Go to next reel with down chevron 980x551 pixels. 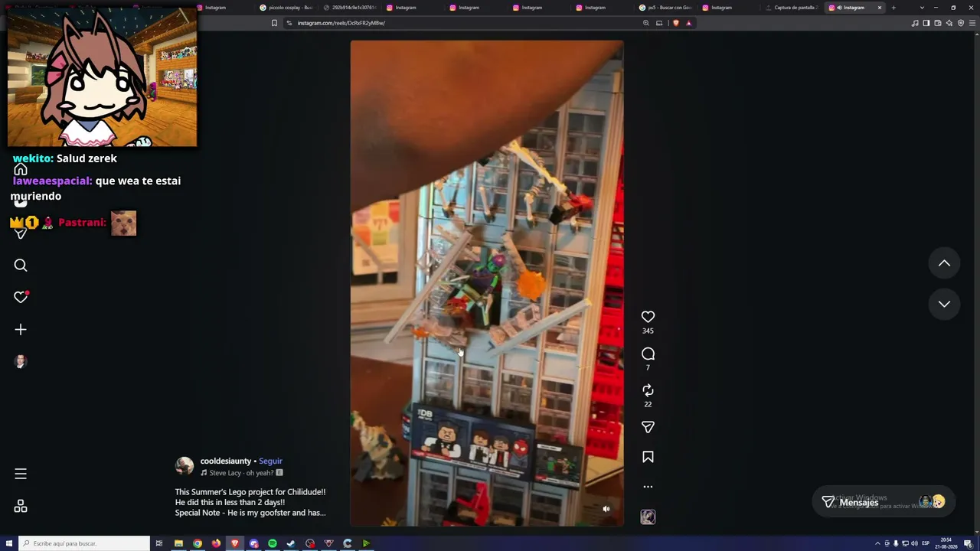944,304
